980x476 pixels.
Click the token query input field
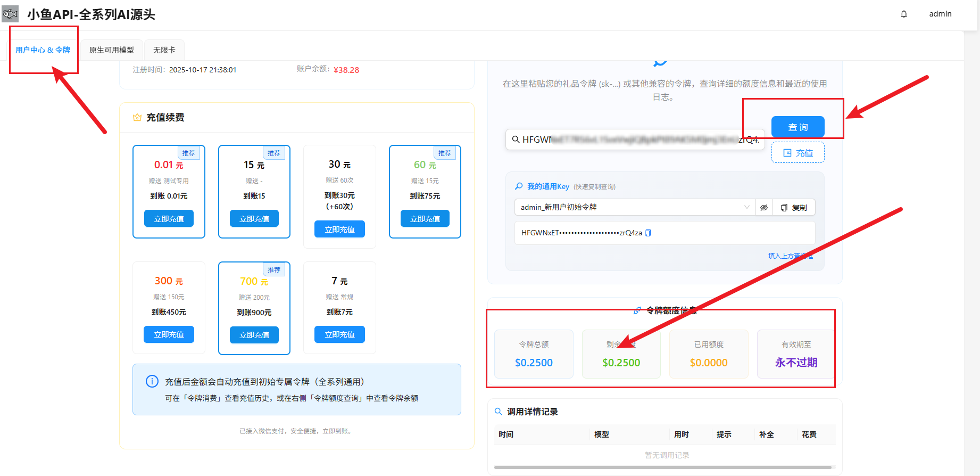click(x=635, y=139)
